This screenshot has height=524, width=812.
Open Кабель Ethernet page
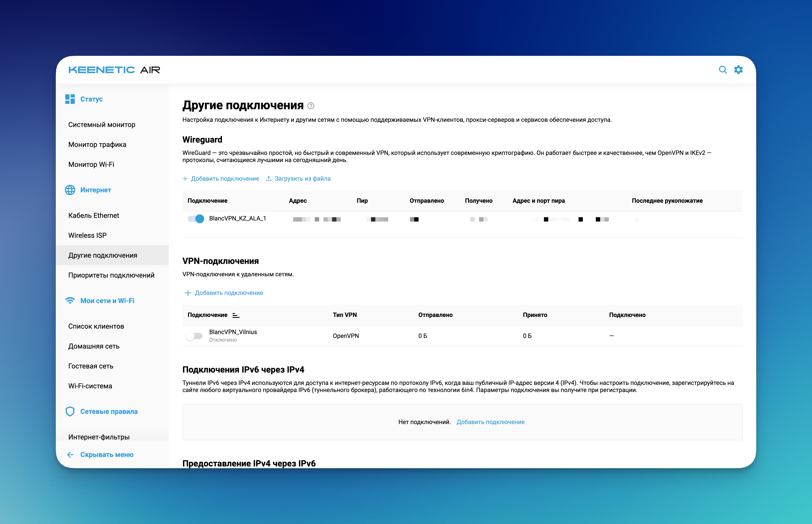(x=94, y=215)
